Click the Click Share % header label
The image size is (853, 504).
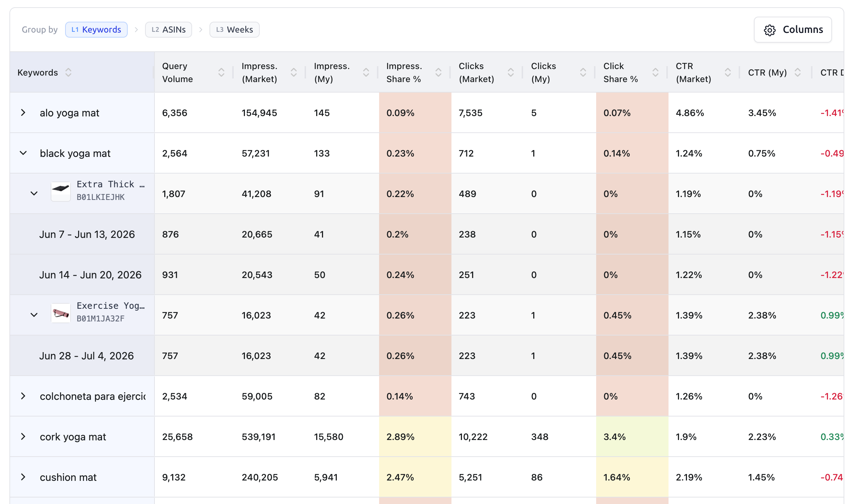pyautogui.click(x=621, y=73)
